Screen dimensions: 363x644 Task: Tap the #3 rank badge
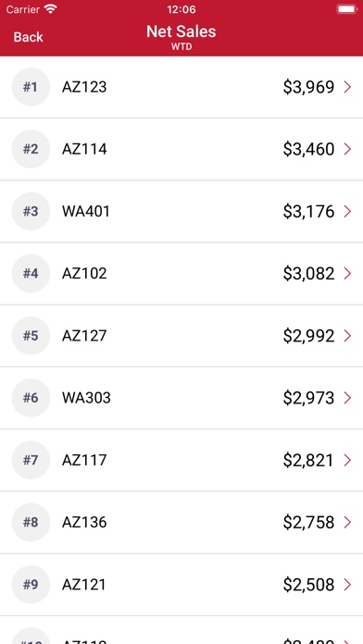[31, 212]
